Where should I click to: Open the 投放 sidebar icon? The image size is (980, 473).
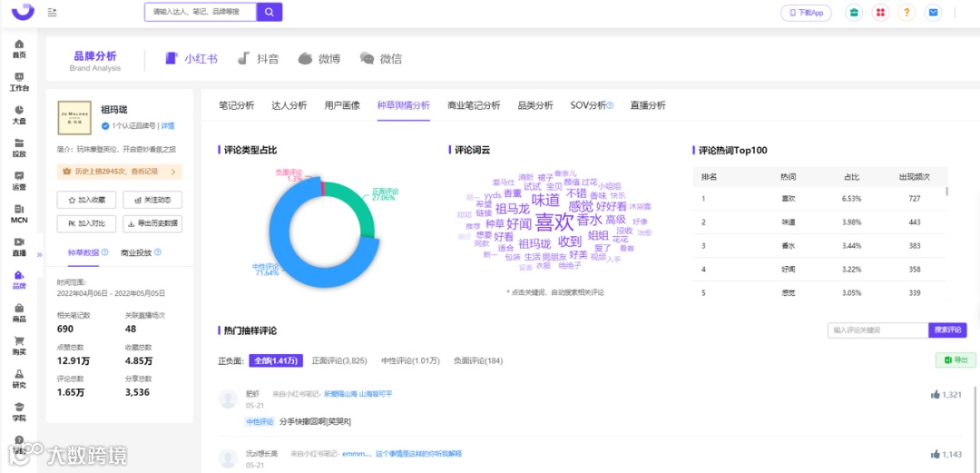click(19, 148)
